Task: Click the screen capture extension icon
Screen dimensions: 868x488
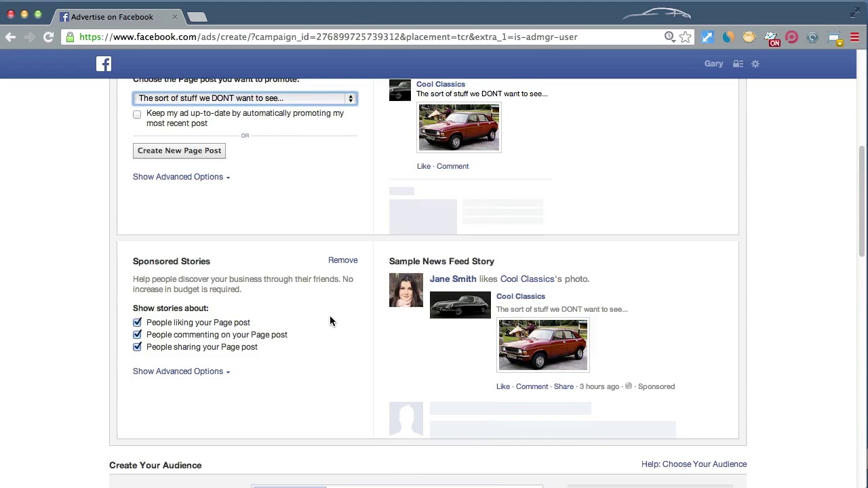Action: click(x=834, y=38)
